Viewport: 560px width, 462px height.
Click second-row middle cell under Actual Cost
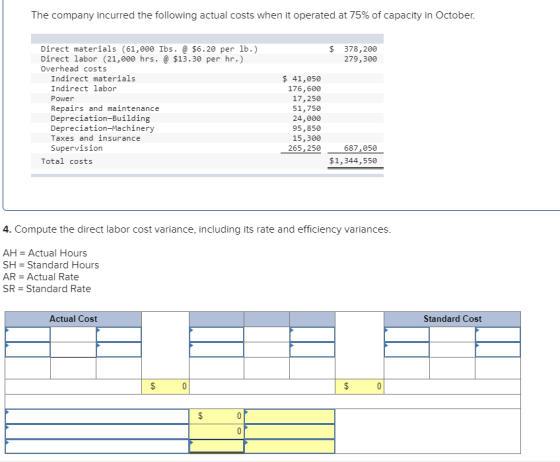[x=73, y=350]
